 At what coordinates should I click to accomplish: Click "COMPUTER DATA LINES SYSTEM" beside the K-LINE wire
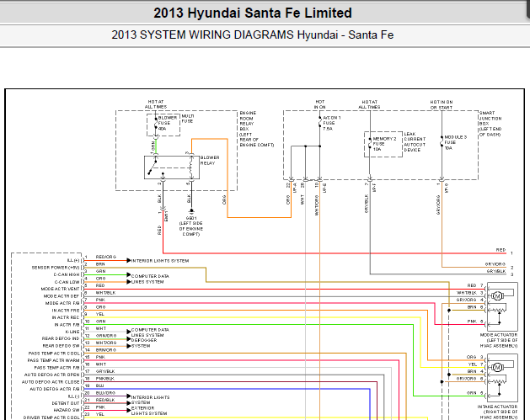pyautogui.click(x=150, y=332)
